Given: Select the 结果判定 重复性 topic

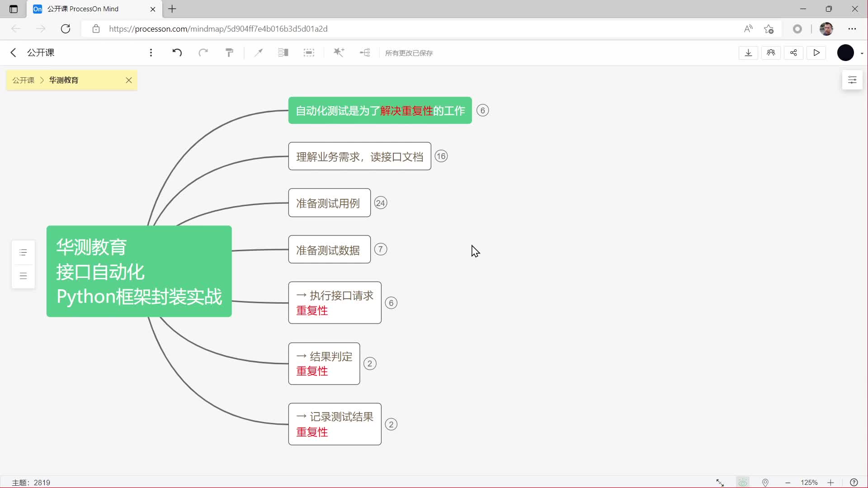Looking at the screenshot, I should [x=324, y=364].
